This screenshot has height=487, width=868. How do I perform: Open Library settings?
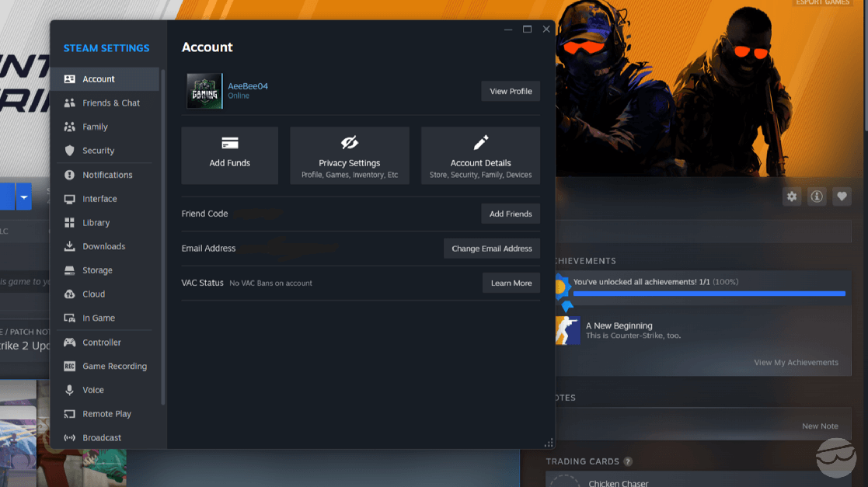click(x=105, y=222)
